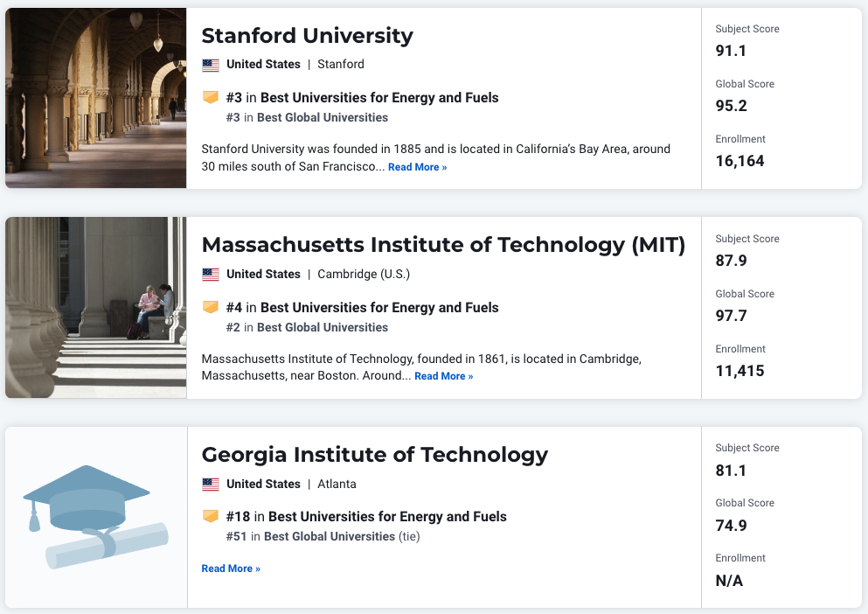Viewport: 868px width, 614px height.
Task: Open MIT's #2 in Best Global Universities link
Action: click(x=307, y=327)
